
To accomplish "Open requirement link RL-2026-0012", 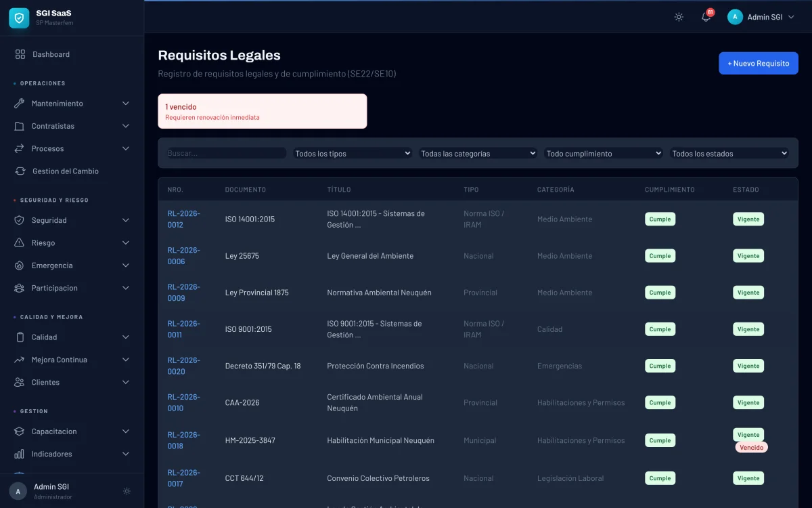I will 184,219.
